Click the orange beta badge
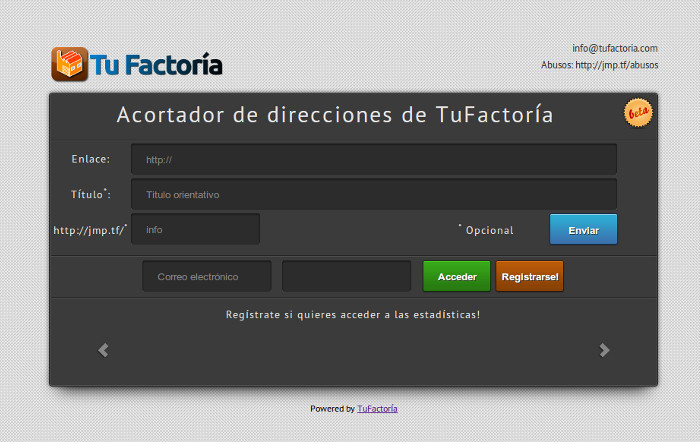 click(637, 114)
